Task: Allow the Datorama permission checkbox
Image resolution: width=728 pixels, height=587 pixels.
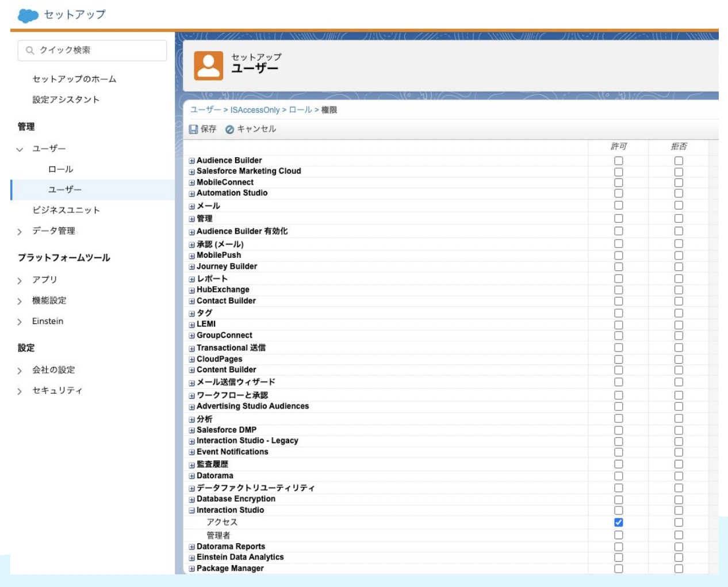Action: click(x=619, y=476)
